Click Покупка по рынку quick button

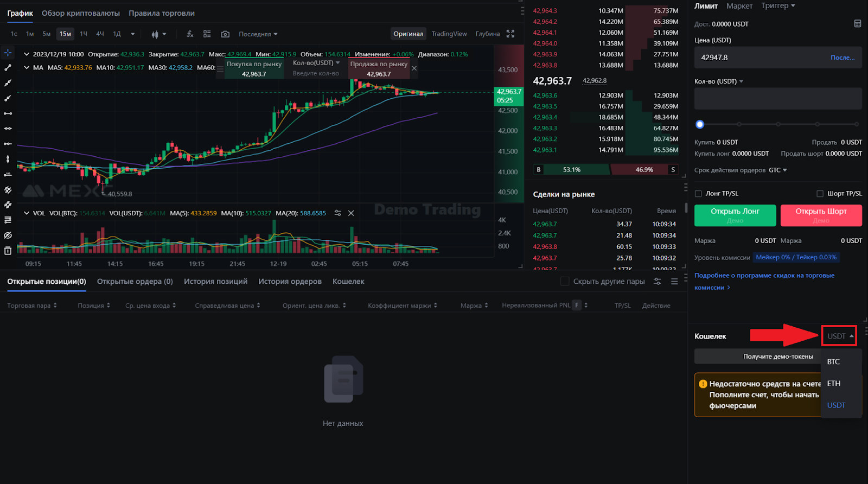254,68
